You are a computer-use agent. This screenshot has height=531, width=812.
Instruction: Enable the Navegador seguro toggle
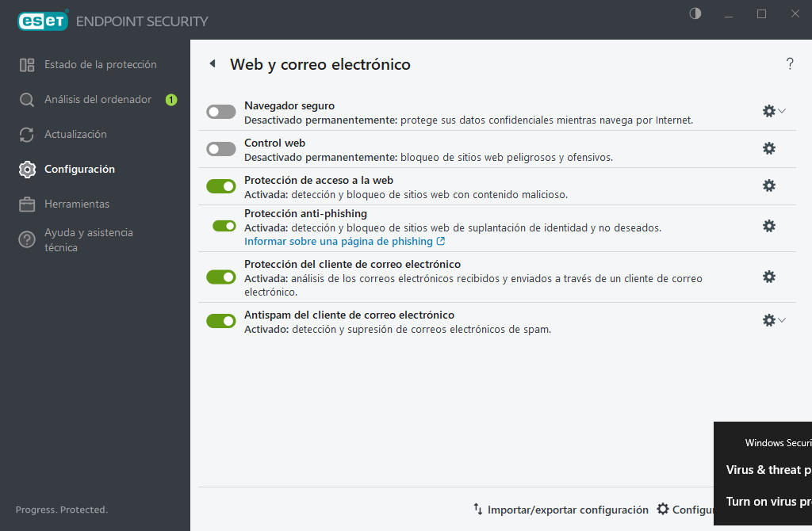pos(221,112)
